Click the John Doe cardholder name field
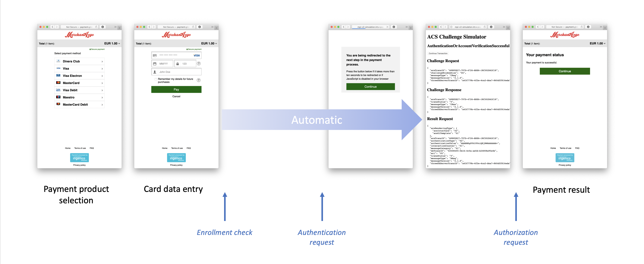 pos(176,72)
